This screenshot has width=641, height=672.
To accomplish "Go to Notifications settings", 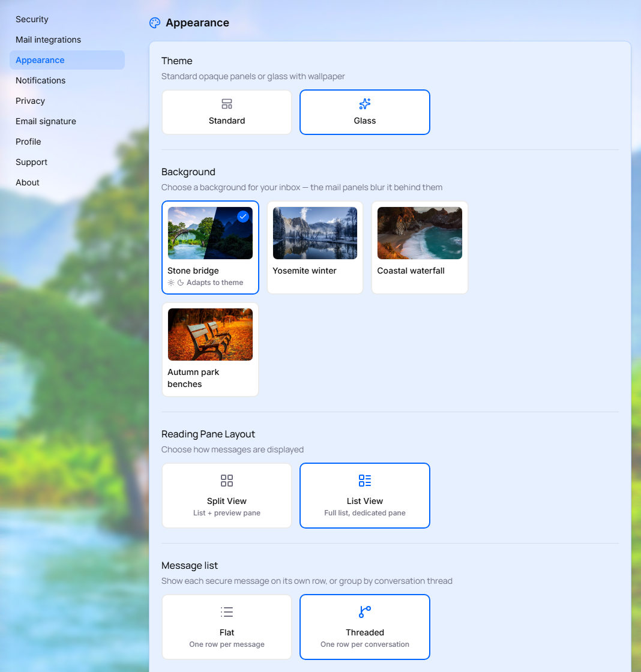I will (67, 80).
